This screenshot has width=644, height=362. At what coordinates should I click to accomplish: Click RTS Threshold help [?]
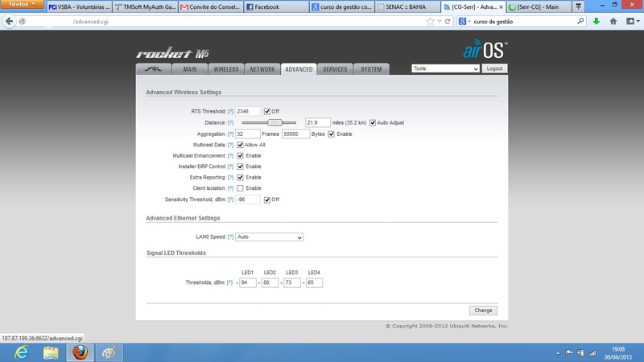(x=230, y=111)
